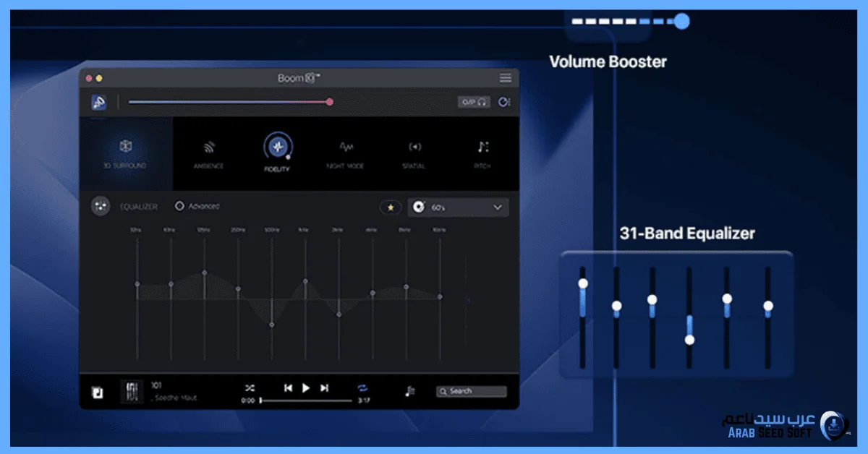The height and width of the screenshot is (454, 868).
Task: Open the O/P headphones output selector
Action: [474, 102]
